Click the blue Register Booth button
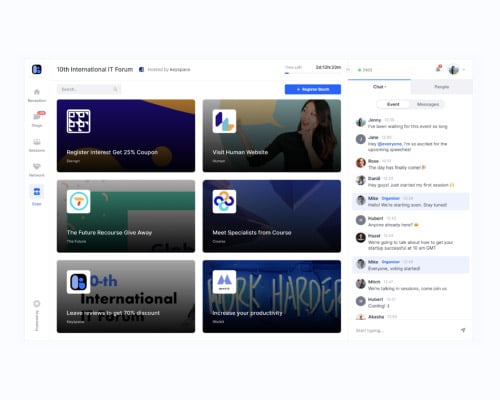500x400 pixels. pos(313,89)
